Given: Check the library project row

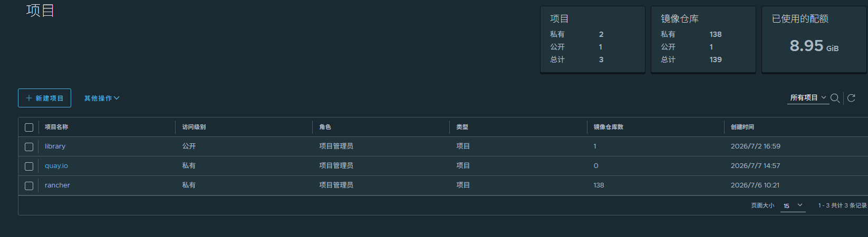Looking at the screenshot, I should (x=29, y=147).
